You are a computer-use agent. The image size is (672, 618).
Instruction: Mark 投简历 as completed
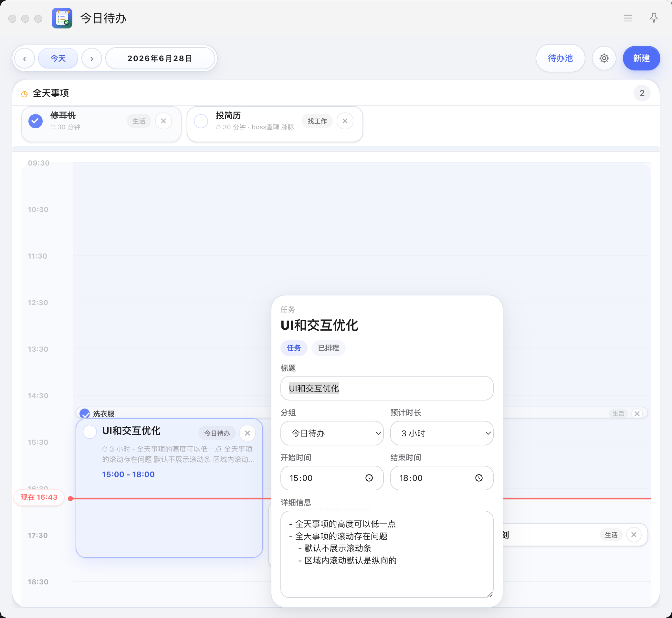click(x=201, y=121)
